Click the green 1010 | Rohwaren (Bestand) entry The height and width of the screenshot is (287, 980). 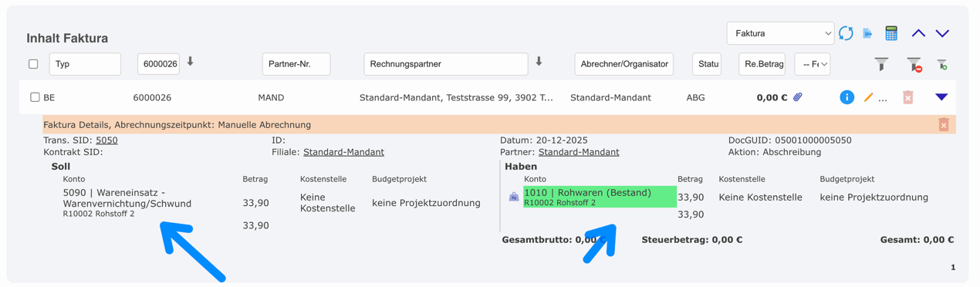(600, 197)
